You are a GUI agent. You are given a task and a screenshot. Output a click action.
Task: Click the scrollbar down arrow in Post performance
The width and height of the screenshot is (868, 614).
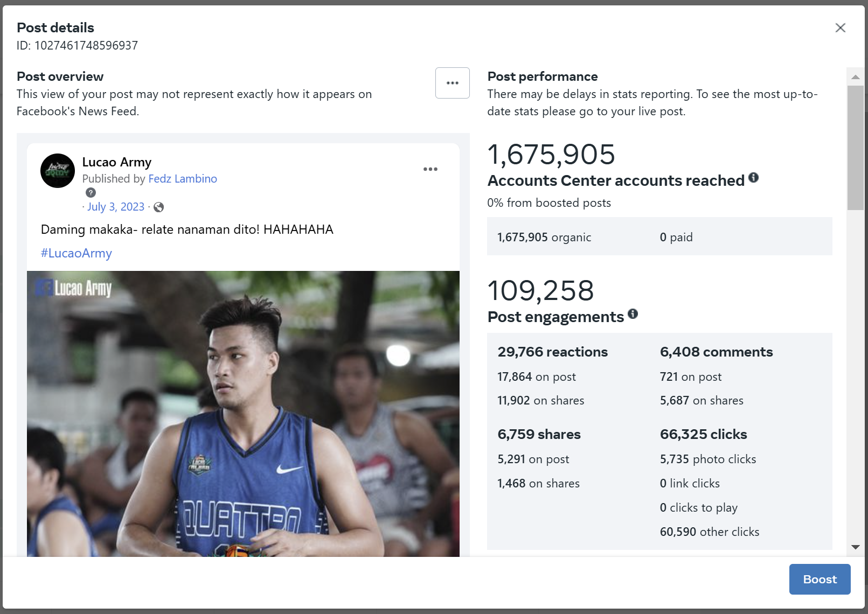tap(855, 547)
